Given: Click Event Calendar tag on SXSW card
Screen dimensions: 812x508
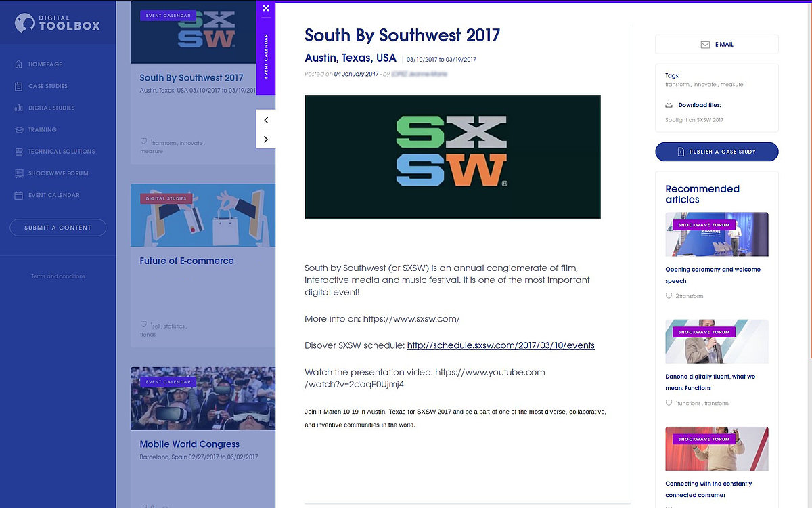Looking at the screenshot, I should pos(168,15).
